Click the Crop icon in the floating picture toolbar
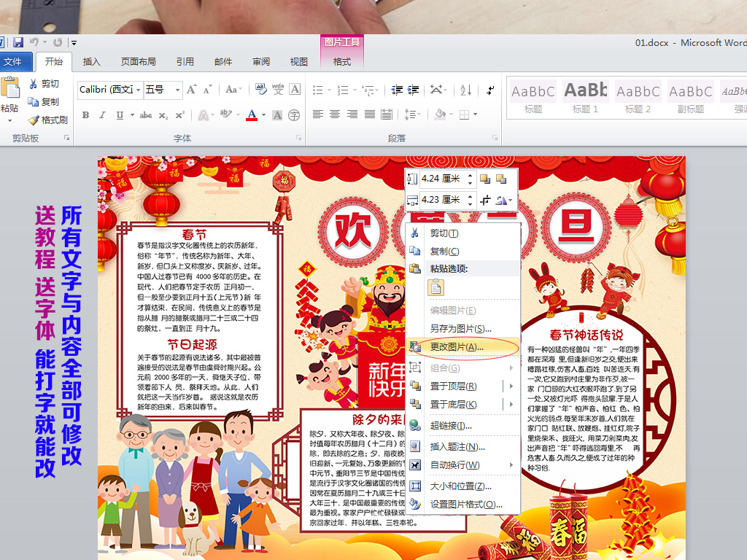747x560 pixels. coord(486,199)
